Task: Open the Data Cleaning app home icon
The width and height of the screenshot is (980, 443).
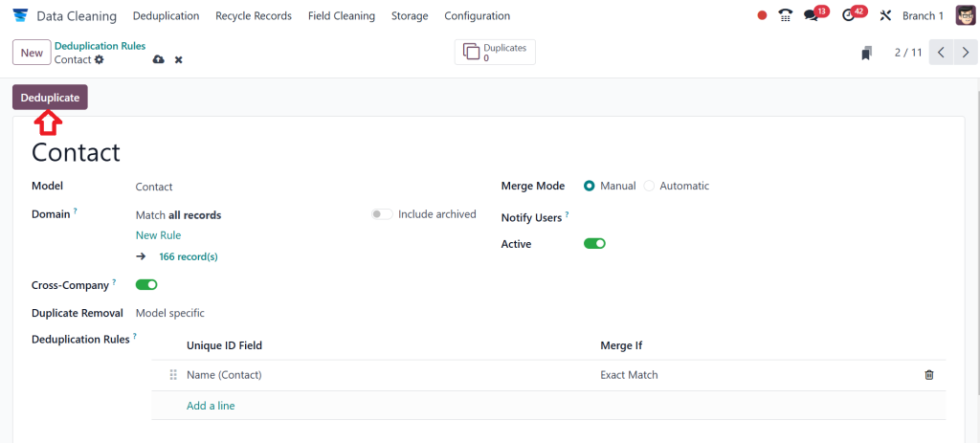Action: tap(20, 15)
